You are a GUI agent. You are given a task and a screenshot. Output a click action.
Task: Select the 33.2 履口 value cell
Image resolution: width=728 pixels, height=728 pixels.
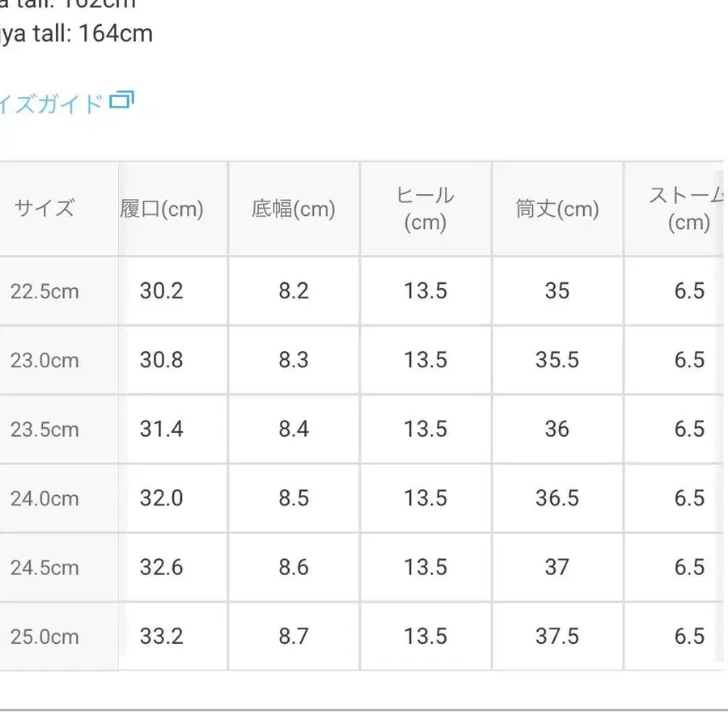click(162, 637)
